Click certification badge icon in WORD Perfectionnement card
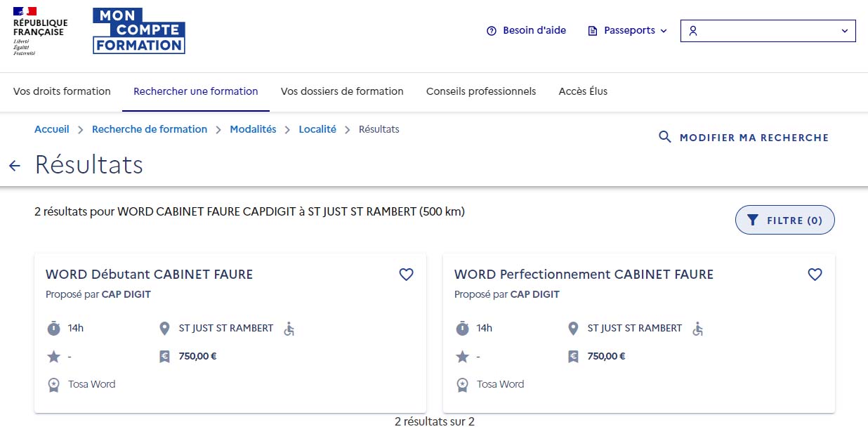The width and height of the screenshot is (868, 434). point(462,385)
